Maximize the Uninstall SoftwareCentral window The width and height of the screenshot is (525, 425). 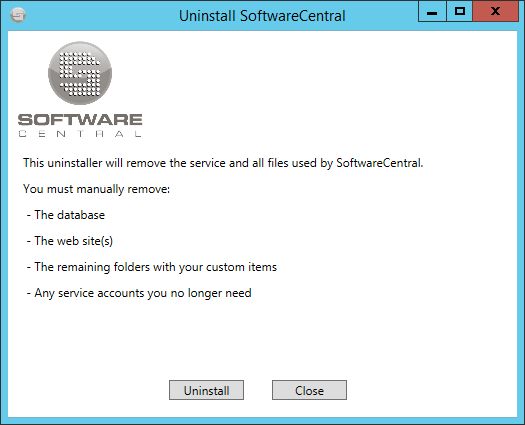pos(459,11)
